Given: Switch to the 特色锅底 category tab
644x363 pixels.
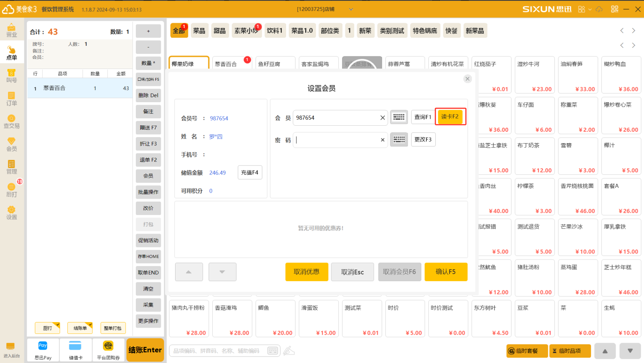Looking at the screenshot, I should tap(425, 31).
